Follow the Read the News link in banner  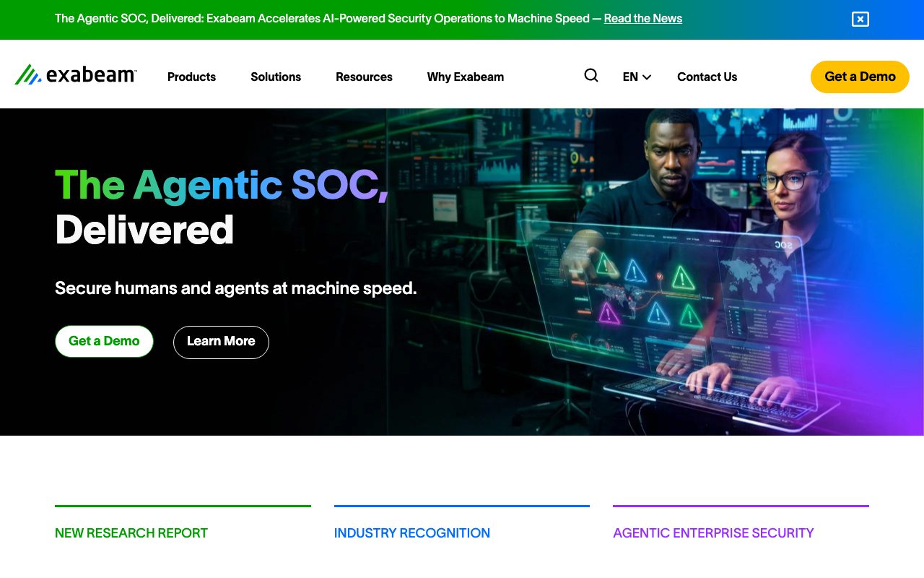pyautogui.click(x=642, y=19)
